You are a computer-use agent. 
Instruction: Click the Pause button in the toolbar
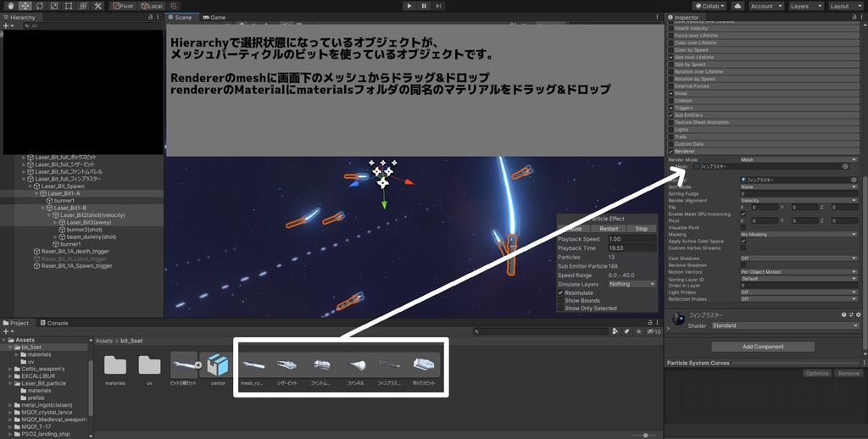(424, 6)
